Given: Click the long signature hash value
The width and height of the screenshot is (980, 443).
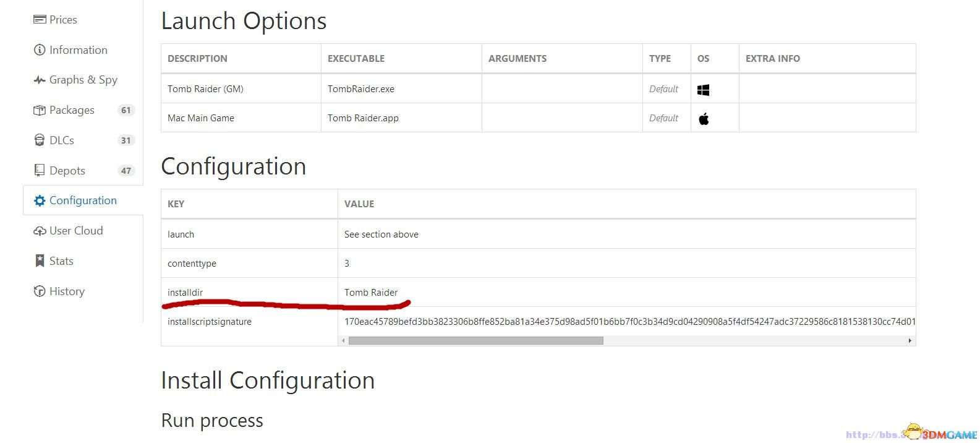Looking at the screenshot, I should tap(629, 322).
